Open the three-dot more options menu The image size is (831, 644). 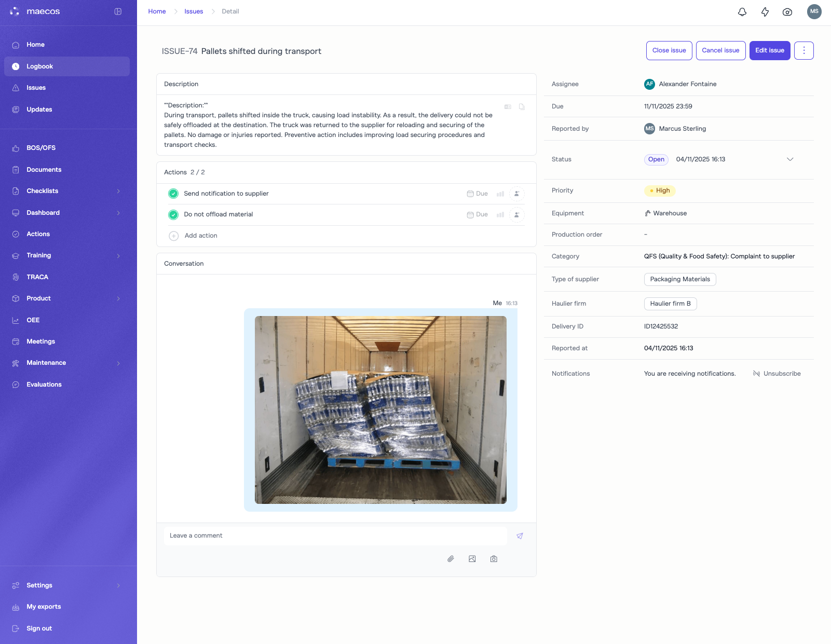click(x=803, y=50)
